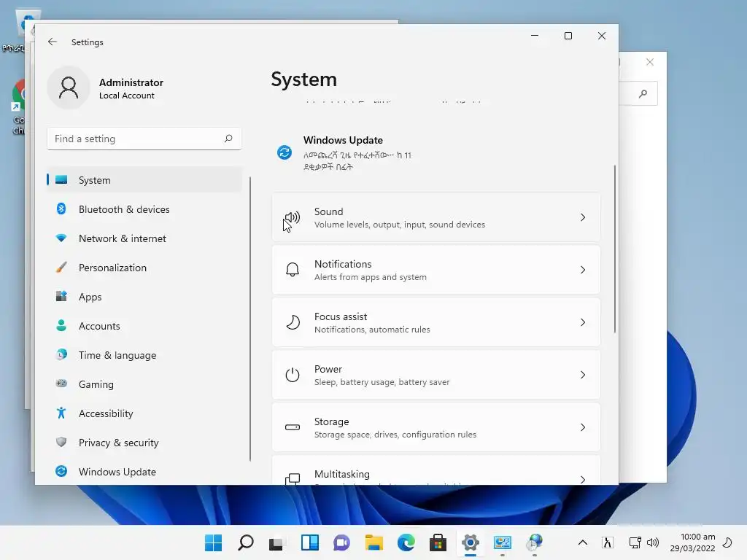Viewport: 747px width, 560px height.
Task: Open the Windows Start menu
Action: (214, 542)
